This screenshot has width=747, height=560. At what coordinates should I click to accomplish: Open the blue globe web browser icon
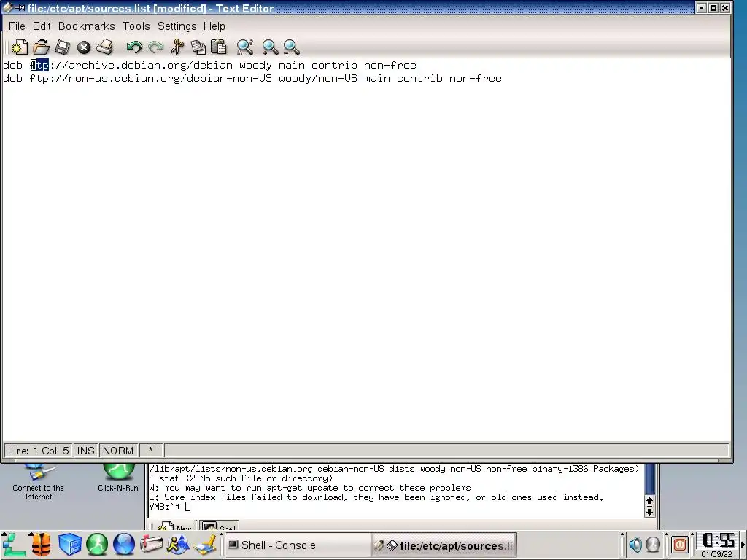point(124,545)
